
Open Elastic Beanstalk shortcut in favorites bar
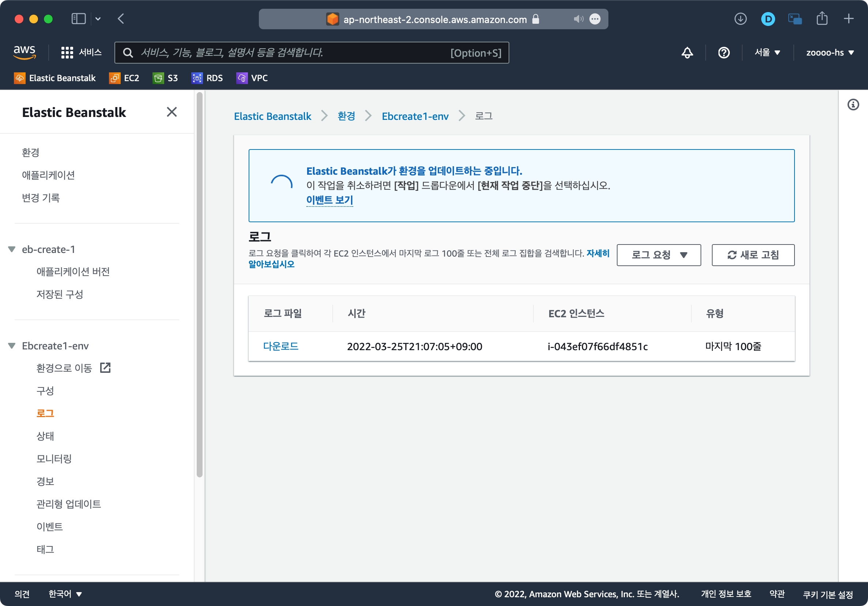point(55,78)
